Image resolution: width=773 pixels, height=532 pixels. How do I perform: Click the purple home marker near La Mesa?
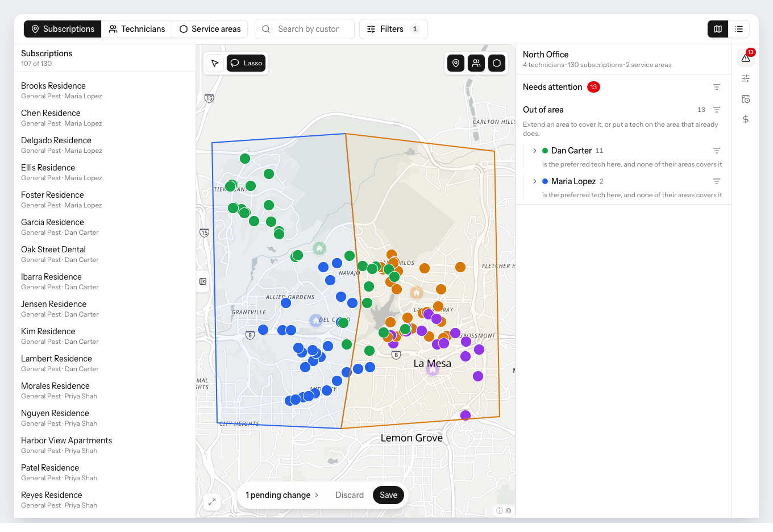tap(433, 370)
